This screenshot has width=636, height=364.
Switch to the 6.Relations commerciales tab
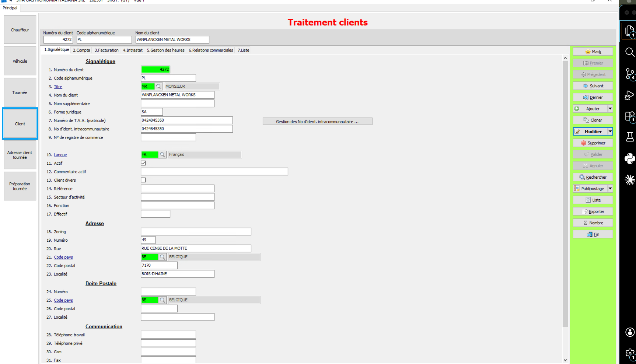[211, 50]
